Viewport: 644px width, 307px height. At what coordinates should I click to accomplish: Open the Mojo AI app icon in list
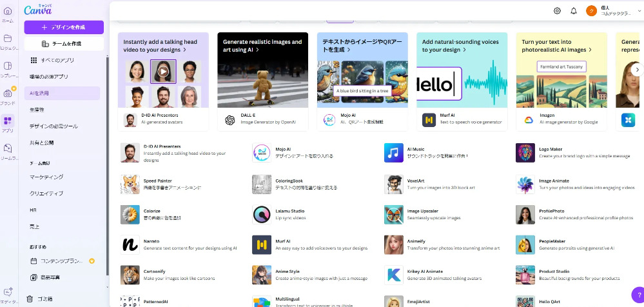[x=262, y=153]
